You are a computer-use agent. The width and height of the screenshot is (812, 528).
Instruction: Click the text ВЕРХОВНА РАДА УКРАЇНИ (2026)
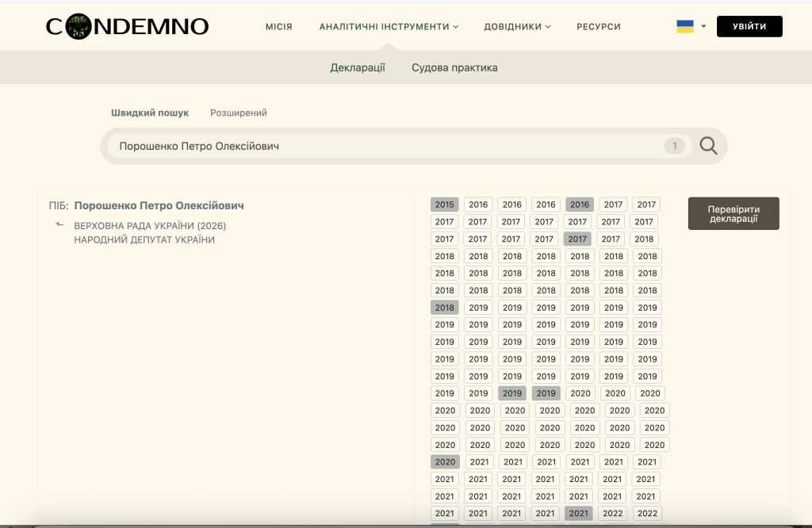(150, 226)
